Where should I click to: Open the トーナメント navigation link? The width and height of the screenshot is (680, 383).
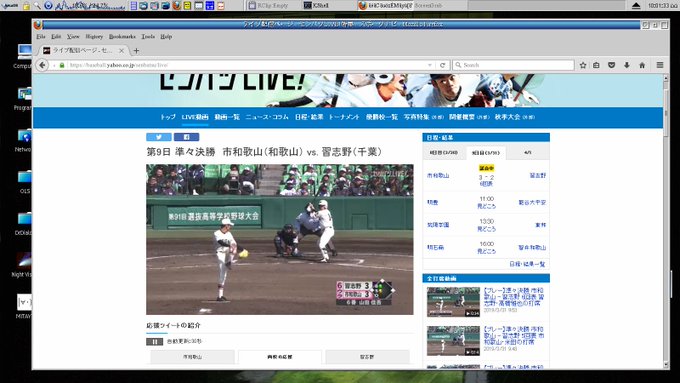pyautogui.click(x=344, y=117)
